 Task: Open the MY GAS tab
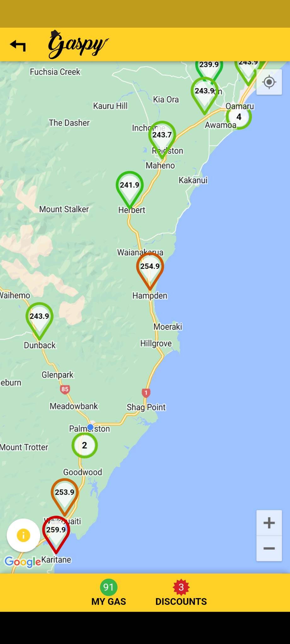pos(109,593)
